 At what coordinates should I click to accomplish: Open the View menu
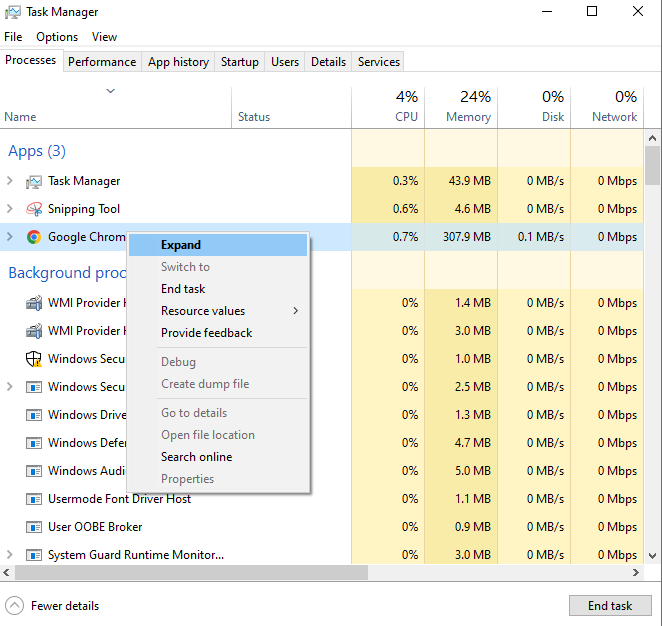[104, 37]
